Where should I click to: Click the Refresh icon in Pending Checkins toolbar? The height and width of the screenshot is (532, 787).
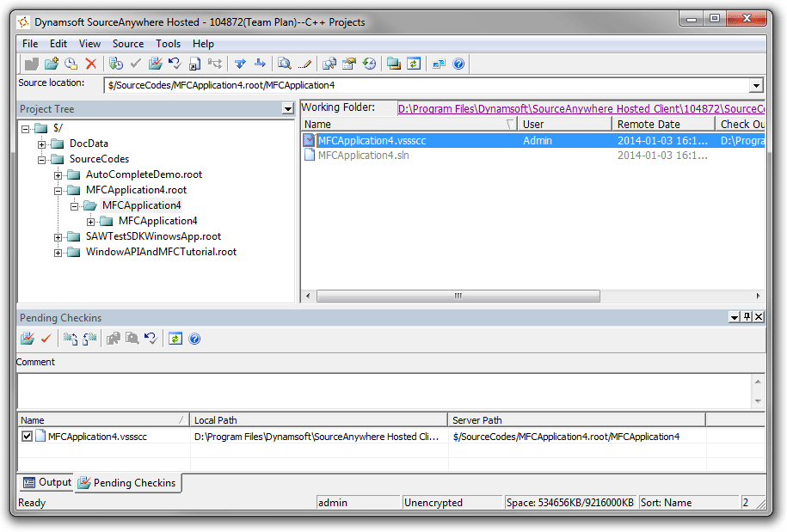tap(175, 339)
